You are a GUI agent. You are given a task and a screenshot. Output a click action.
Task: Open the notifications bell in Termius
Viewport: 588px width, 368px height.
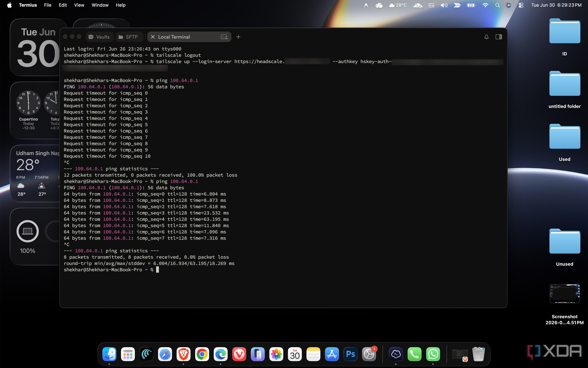coord(486,37)
